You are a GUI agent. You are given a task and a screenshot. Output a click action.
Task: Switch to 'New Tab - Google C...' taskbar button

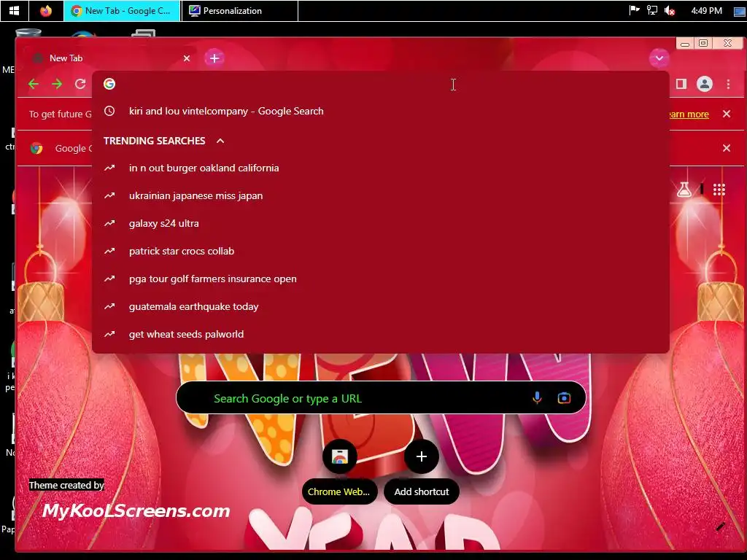tap(122, 10)
